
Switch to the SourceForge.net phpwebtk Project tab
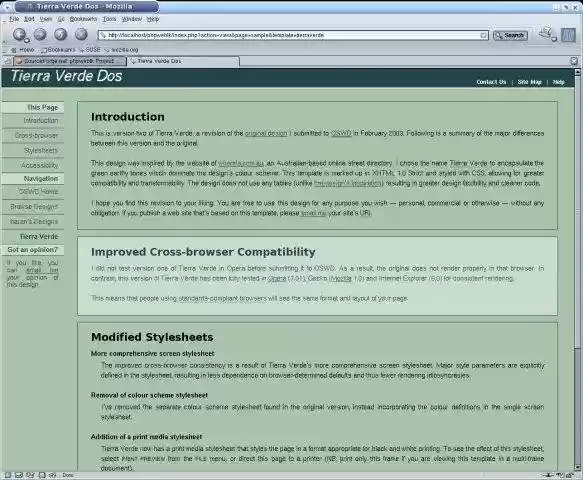pos(70,61)
